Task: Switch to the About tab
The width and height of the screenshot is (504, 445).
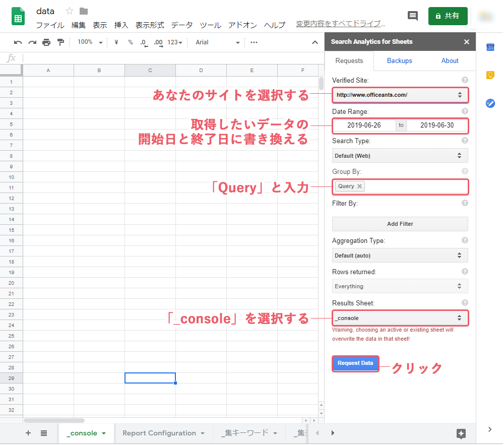Action: 450,60
